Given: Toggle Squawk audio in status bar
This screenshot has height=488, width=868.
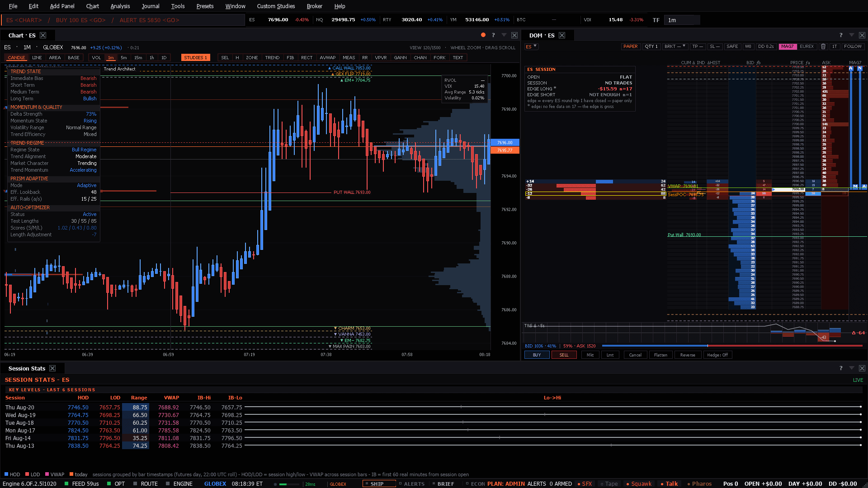Looking at the screenshot, I should (638, 483).
